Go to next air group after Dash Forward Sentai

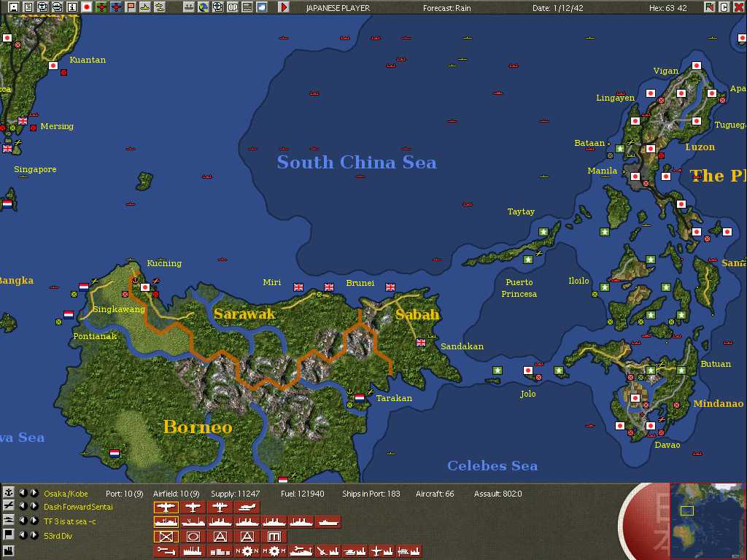[34, 506]
